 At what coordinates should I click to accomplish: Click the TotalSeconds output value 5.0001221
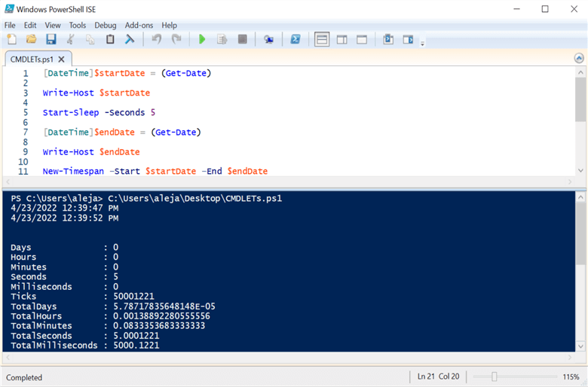(x=136, y=336)
